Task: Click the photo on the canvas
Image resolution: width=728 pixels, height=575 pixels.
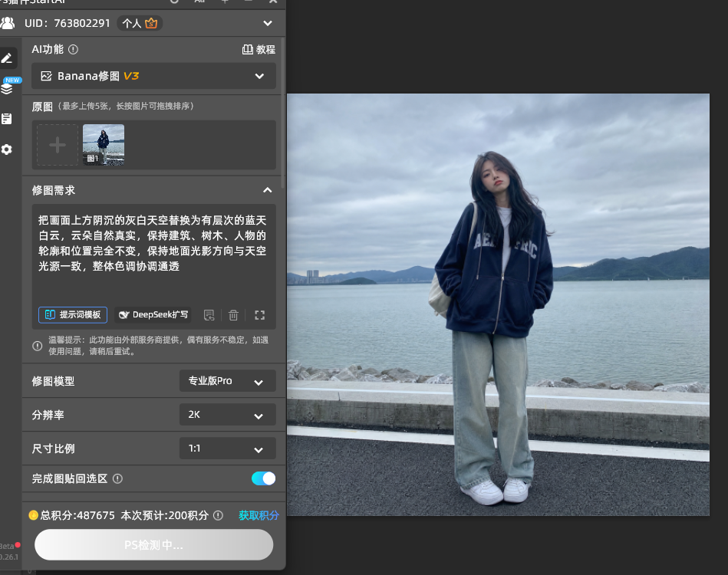Action: click(x=498, y=304)
